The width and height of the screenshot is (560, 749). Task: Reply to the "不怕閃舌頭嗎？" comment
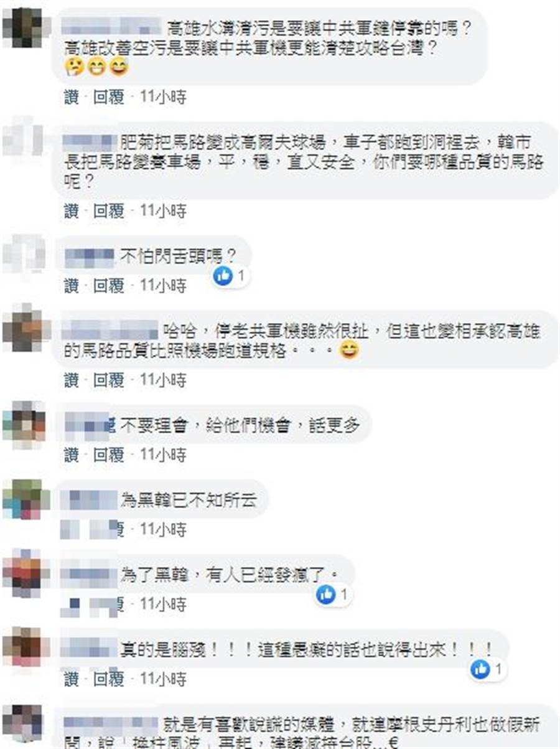[x=109, y=286]
